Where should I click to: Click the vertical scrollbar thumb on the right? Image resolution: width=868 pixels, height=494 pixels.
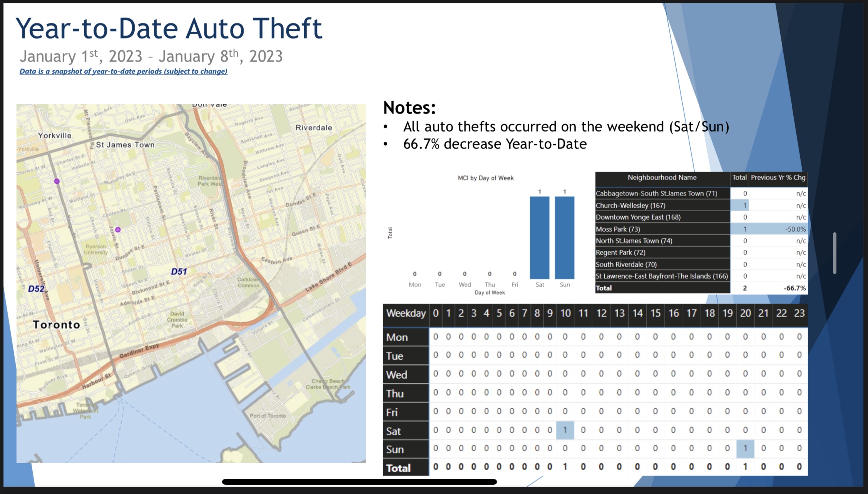point(835,253)
